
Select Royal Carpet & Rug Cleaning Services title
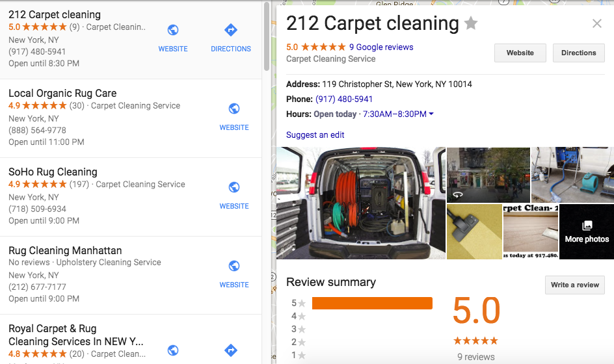(77, 335)
